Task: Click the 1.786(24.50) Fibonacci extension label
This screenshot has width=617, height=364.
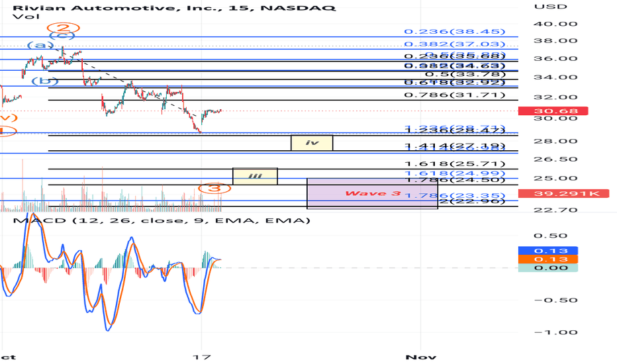Action: (x=455, y=180)
